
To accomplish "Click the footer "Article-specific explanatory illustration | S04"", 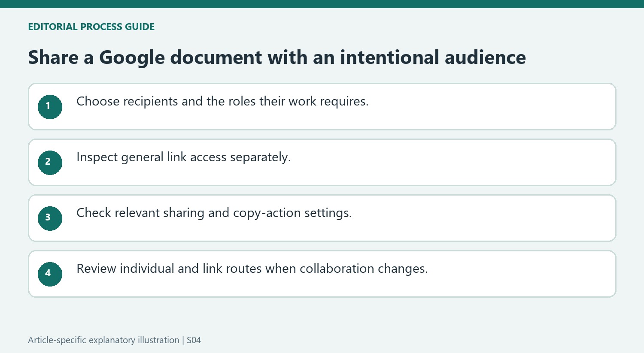I will (x=115, y=340).
